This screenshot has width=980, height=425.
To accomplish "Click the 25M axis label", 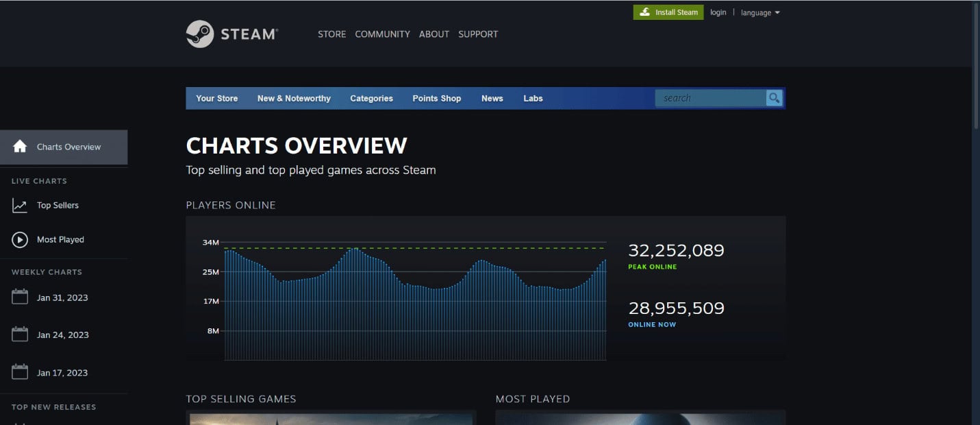I will click(x=210, y=272).
